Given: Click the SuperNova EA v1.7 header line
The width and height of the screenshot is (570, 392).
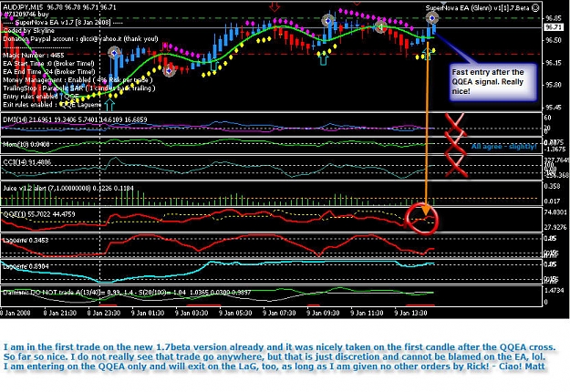Looking at the screenshot, I should 63,23.
